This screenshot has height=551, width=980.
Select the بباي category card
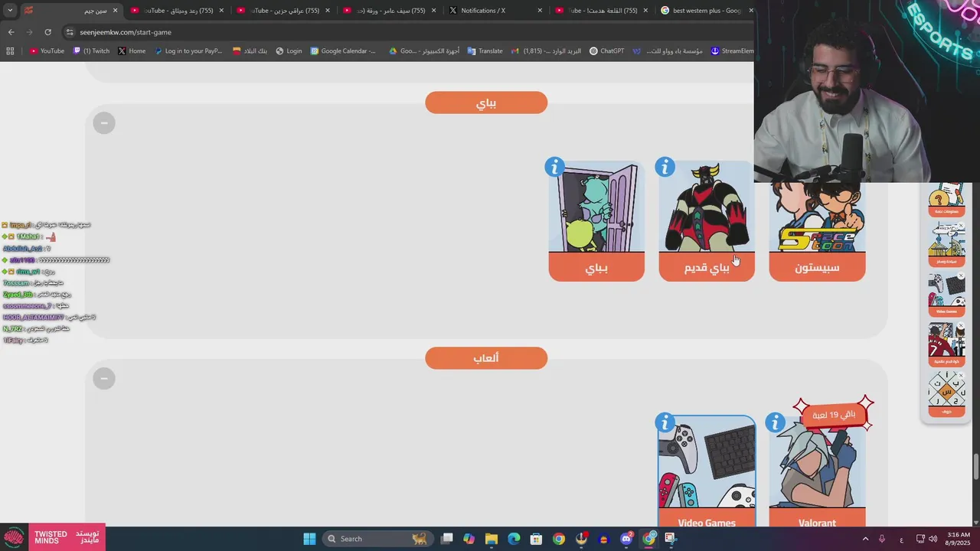[596, 221]
